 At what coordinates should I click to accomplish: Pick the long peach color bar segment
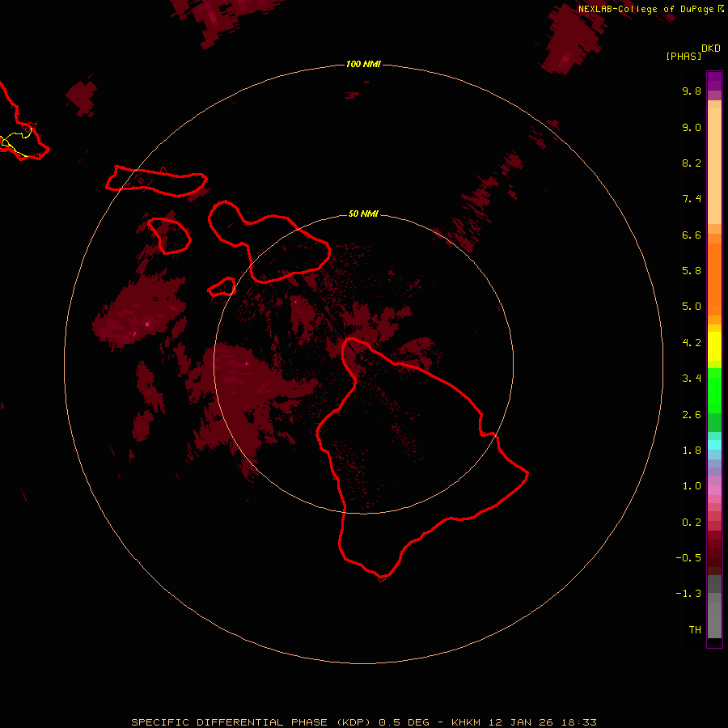pos(714,166)
